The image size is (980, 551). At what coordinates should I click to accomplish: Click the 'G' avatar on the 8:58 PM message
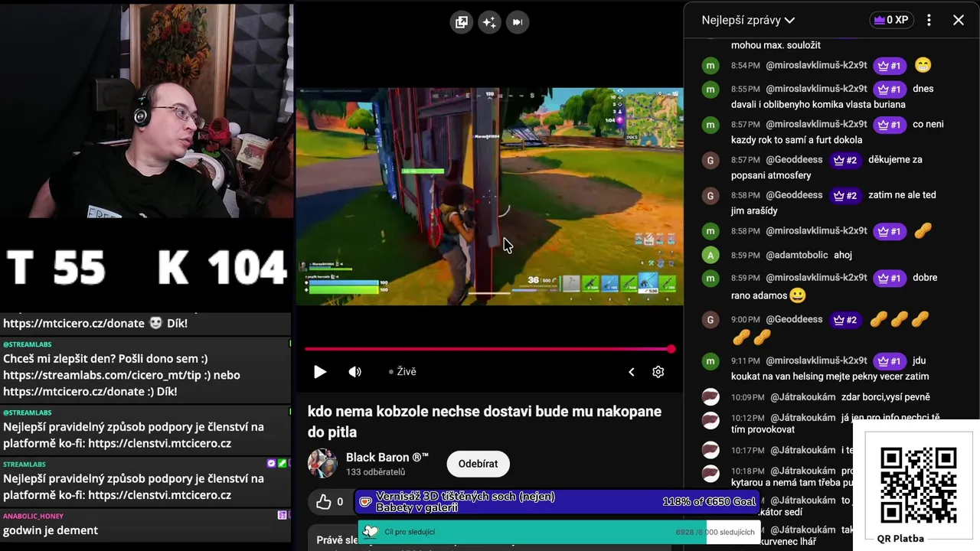coord(710,195)
